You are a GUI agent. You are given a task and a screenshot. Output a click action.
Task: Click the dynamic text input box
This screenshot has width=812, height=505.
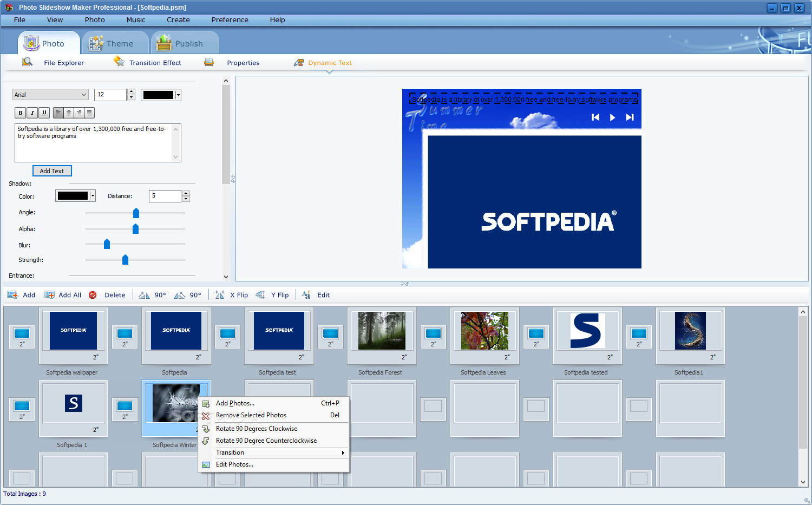97,143
